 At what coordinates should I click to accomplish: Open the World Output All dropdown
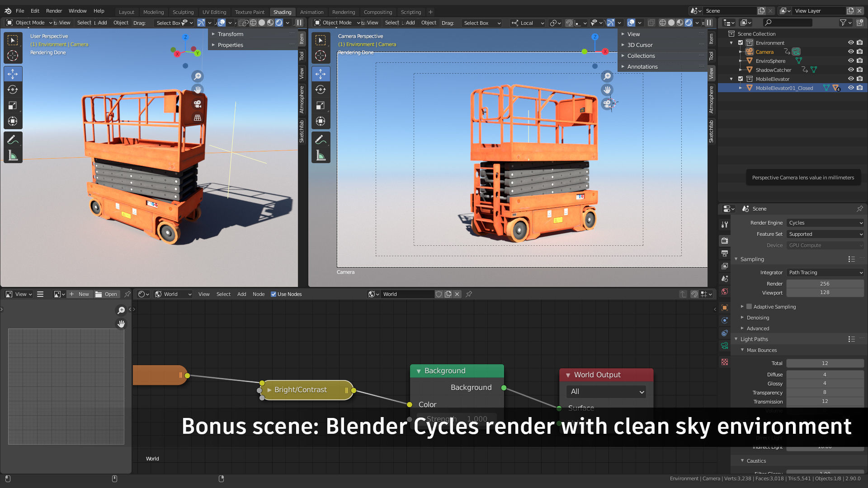pyautogui.click(x=606, y=392)
